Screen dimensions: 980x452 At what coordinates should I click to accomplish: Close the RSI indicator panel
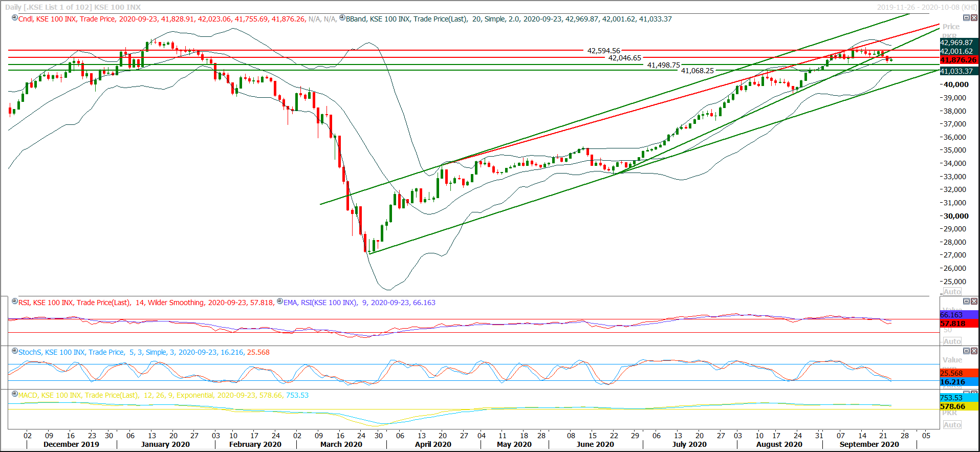pos(974,302)
